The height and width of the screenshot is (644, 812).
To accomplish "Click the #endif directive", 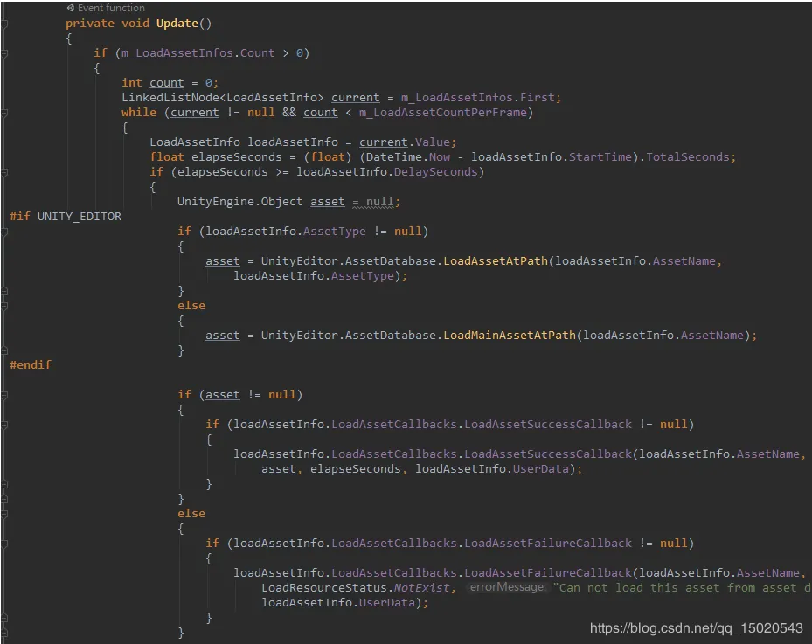I will [x=31, y=365].
